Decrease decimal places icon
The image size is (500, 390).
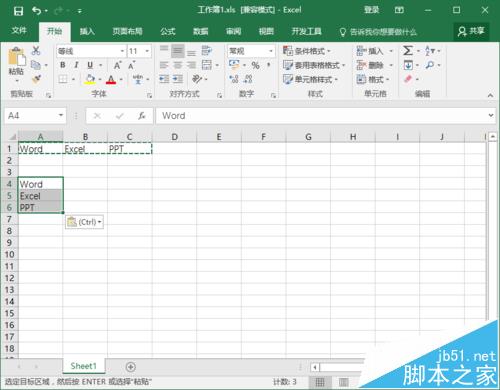pos(248,79)
